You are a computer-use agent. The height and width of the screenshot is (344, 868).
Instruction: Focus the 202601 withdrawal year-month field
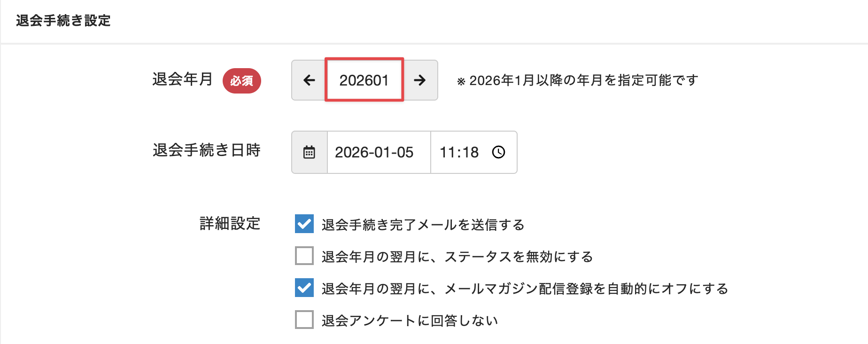(x=364, y=80)
